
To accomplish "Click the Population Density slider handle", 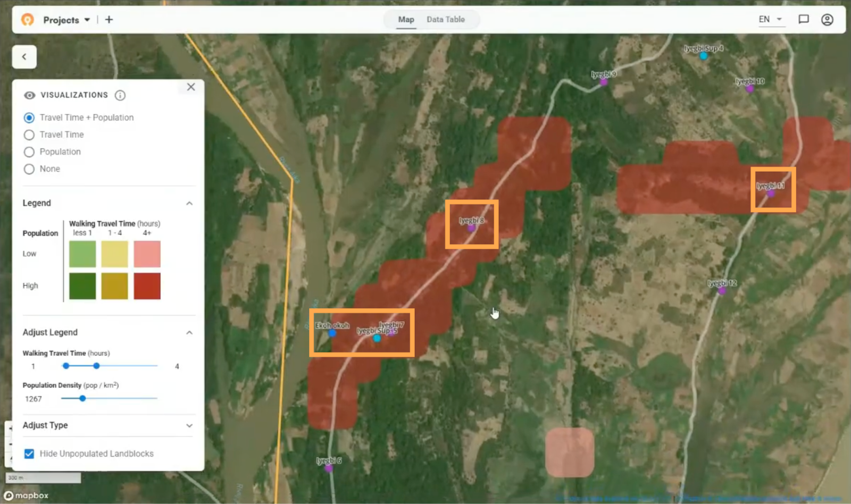I will (82, 398).
